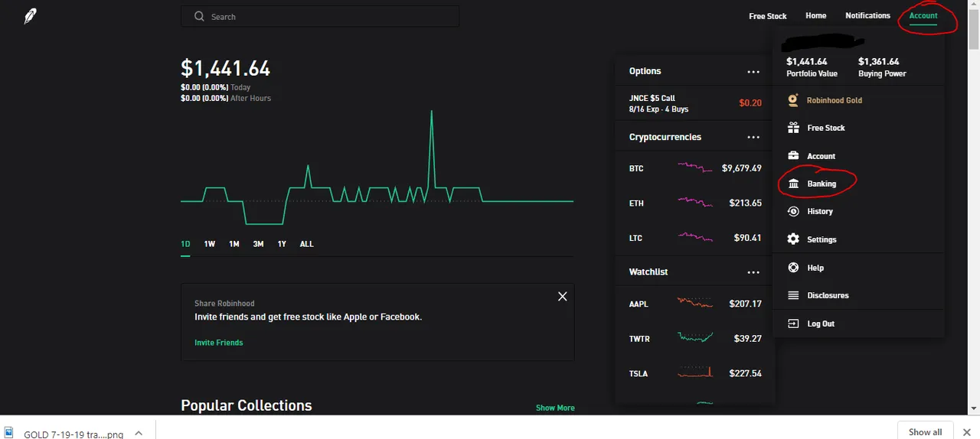Image resolution: width=980 pixels, height=439 pixels.
Task: Select the 1W chart range
Action: 210,244
